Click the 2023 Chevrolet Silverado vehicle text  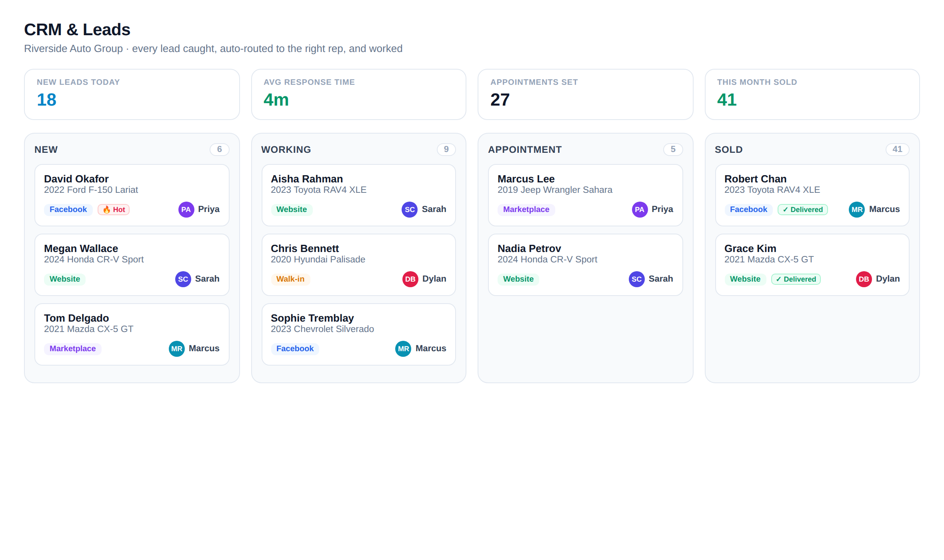[x=322, y=329]
